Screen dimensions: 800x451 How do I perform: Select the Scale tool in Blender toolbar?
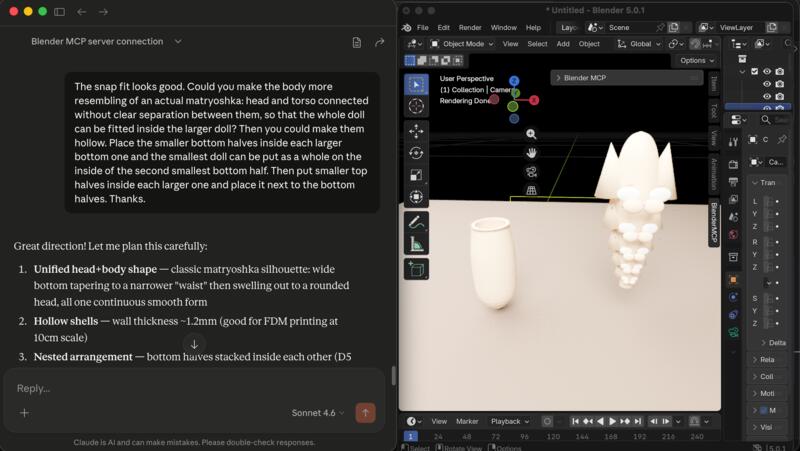coord(416,175)
